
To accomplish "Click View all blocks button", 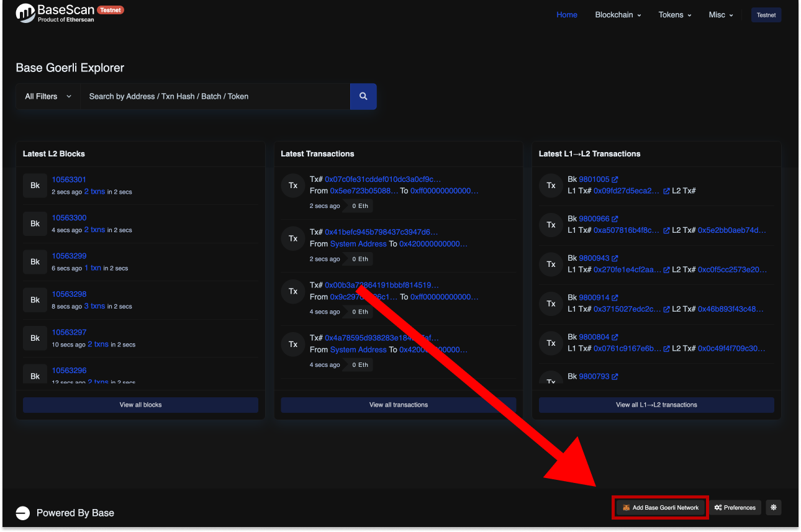I will 140,405.
